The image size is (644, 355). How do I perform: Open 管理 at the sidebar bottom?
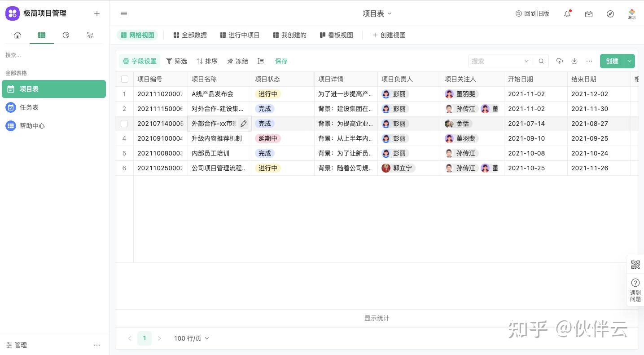click(x=16, y=345)
